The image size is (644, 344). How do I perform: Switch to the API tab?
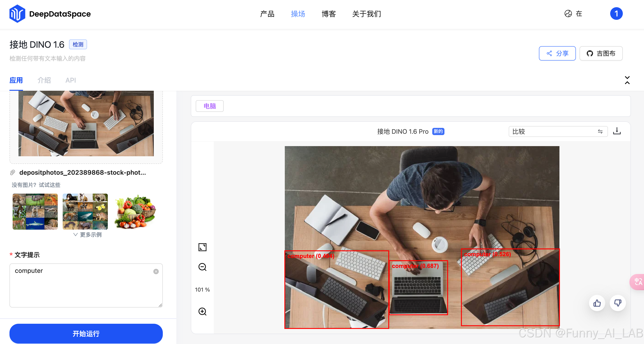tap(71, 80)
